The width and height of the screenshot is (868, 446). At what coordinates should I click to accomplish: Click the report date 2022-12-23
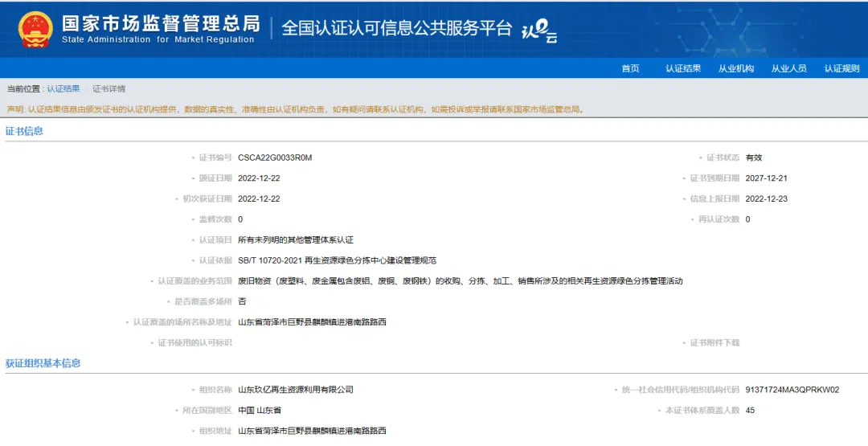pyautogui.click(x=766, y=198)
